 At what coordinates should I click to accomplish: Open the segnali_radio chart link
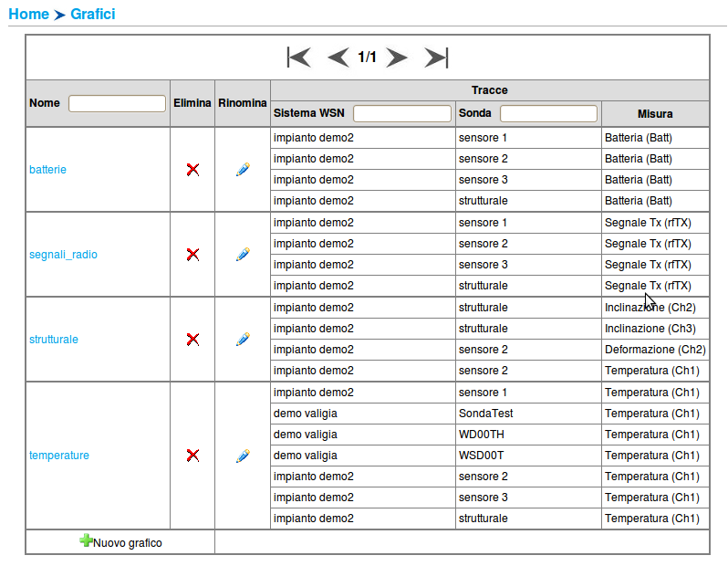pyautogui.click(x=63, y=255)
